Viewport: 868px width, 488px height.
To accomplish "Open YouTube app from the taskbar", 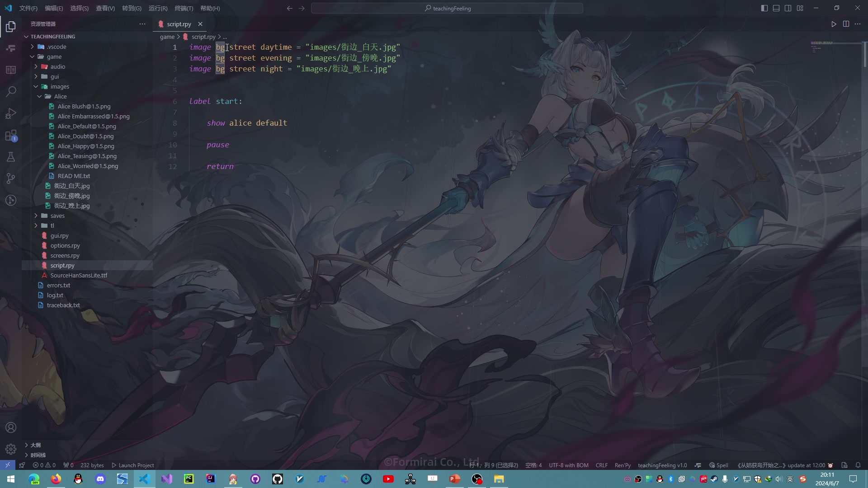I will pyautogui.click(x=388, y=479).
